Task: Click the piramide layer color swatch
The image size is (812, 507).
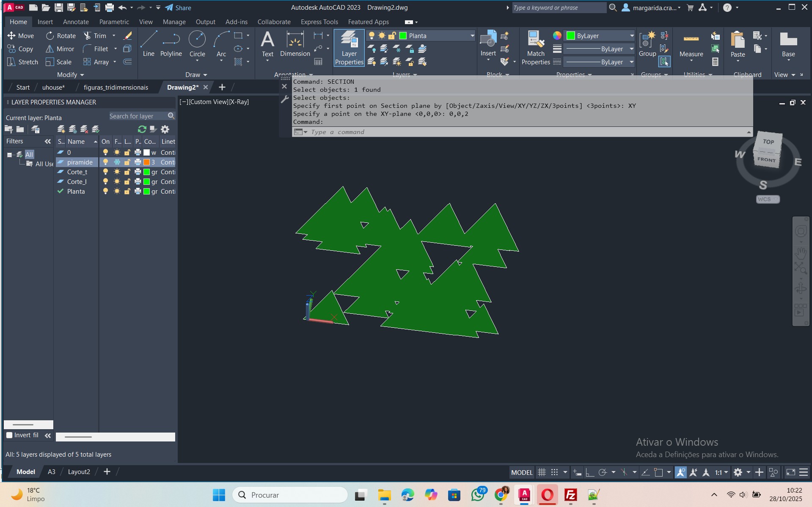Action: click(147, 162)
